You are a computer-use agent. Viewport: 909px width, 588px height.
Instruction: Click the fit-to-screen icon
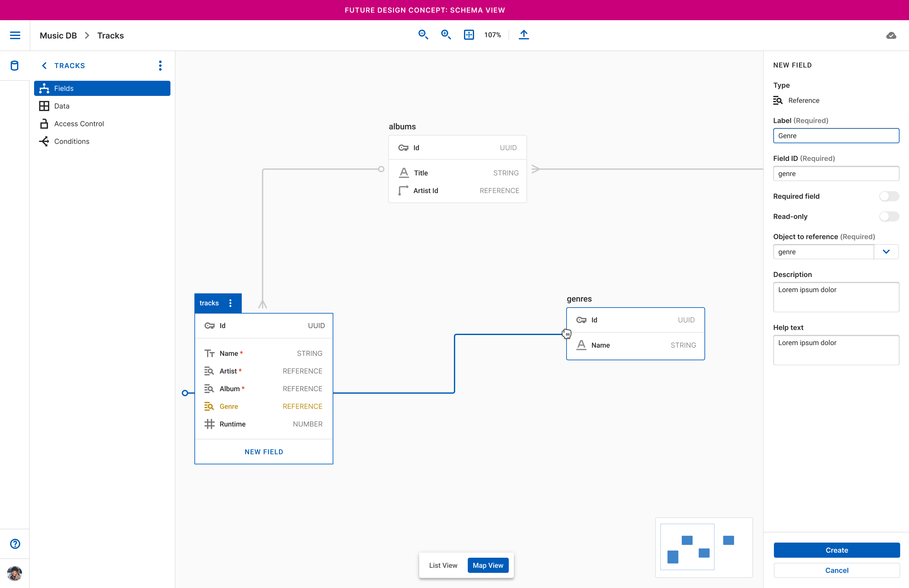tap(469, 35)
